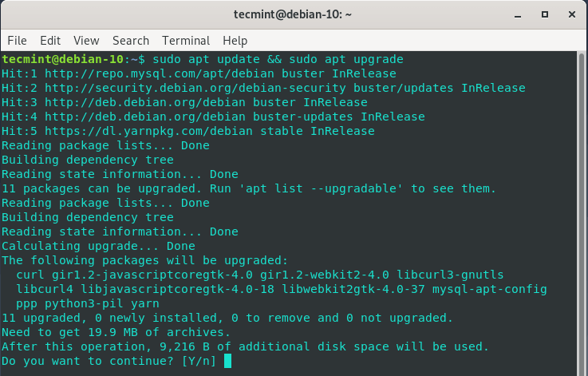Image resolution: width=588 pixels, height=376 pixels.
Task: Open the Help menu
Action: (235, 40)
